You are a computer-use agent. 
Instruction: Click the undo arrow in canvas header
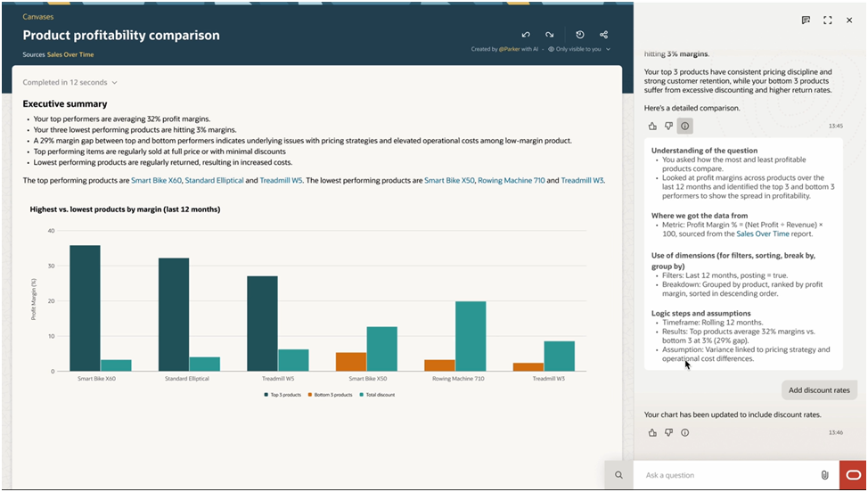(x=526, y=35)
